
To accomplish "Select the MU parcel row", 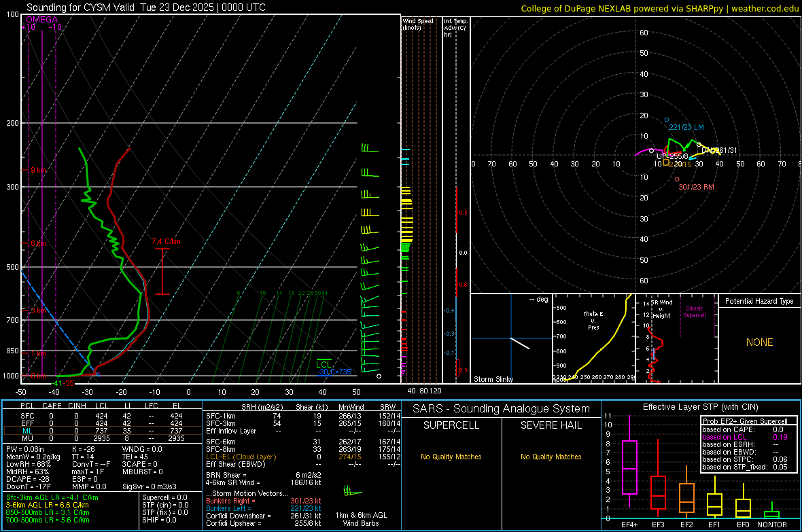I will [x=101, y=438].
